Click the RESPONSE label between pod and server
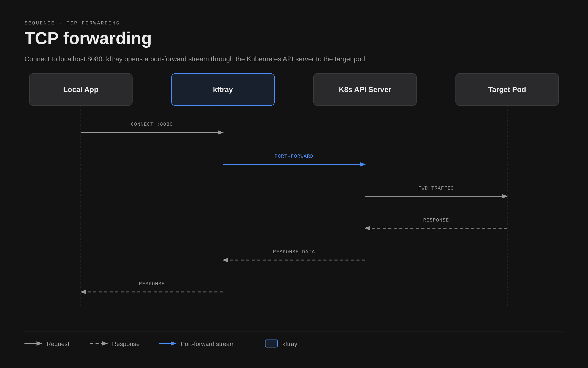The width and height of the screenshot is (588, 368). [436, 220]
